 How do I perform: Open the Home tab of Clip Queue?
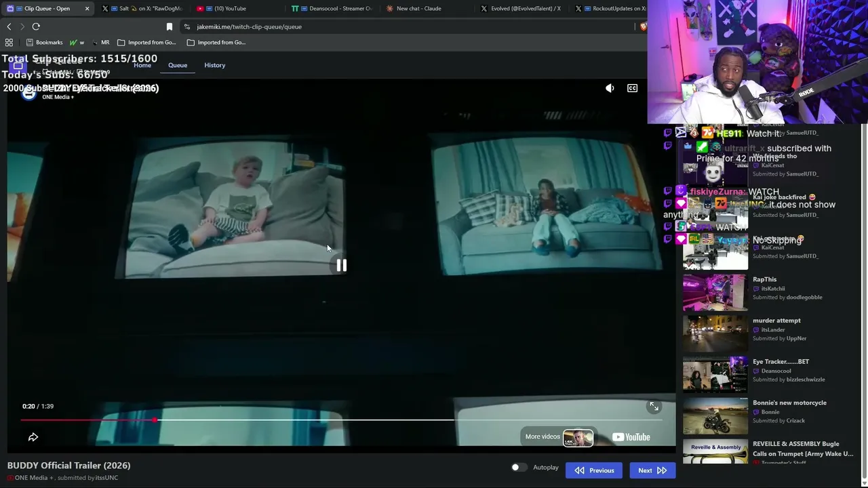pyautogui.click(x=142, y=65)
